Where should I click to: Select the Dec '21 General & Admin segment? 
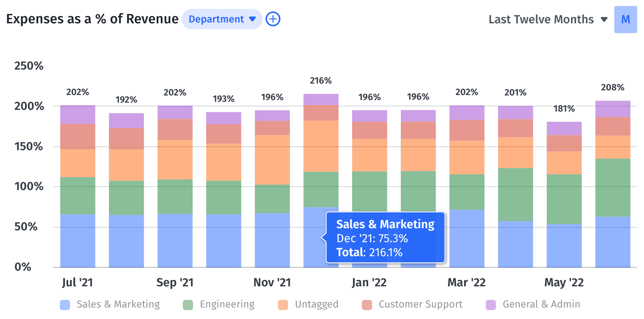click(321, 99)
